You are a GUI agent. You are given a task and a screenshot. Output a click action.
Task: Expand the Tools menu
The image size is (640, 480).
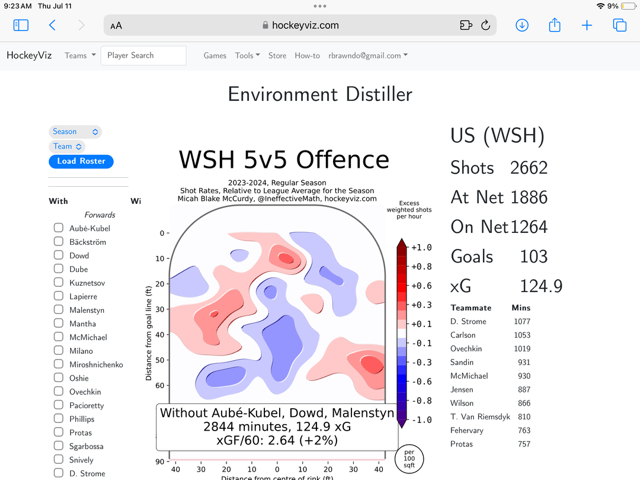pos(247,56)
